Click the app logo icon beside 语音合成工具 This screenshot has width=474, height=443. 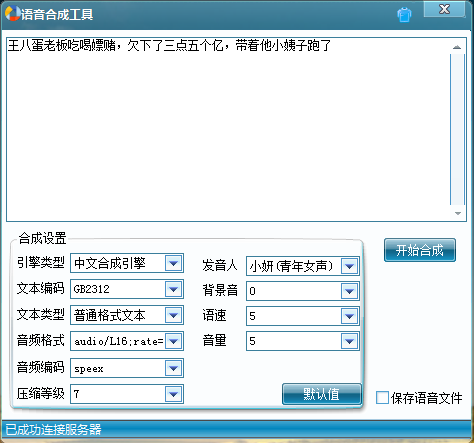coord(13,13)
